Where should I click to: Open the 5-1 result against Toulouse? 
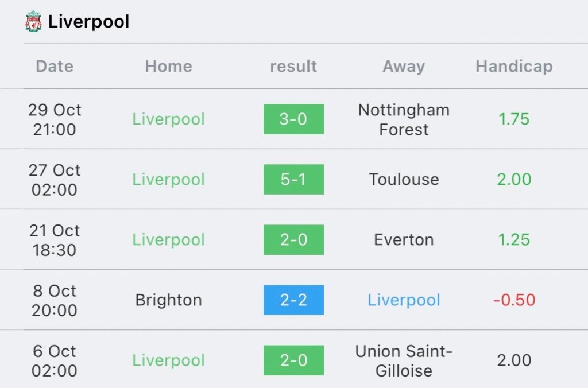point(293,180)
